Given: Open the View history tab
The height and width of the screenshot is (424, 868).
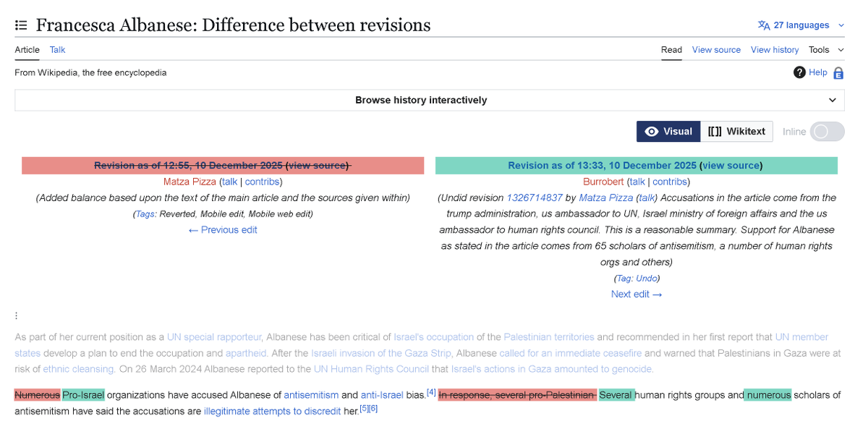Looking at the screenshot, I should (775, 50).
